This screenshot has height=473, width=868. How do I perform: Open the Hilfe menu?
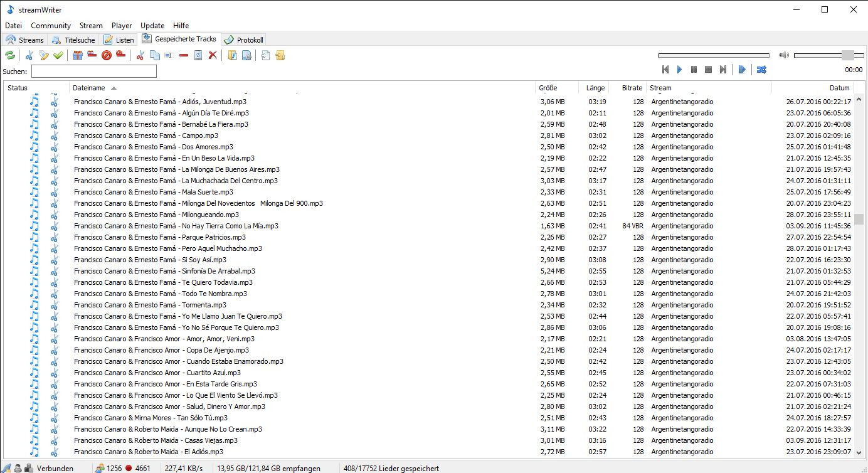point(181,26)
